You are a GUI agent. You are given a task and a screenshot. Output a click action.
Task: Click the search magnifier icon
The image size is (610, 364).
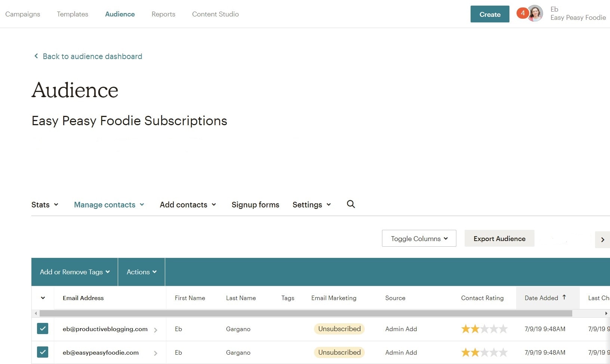click(351, 204)
